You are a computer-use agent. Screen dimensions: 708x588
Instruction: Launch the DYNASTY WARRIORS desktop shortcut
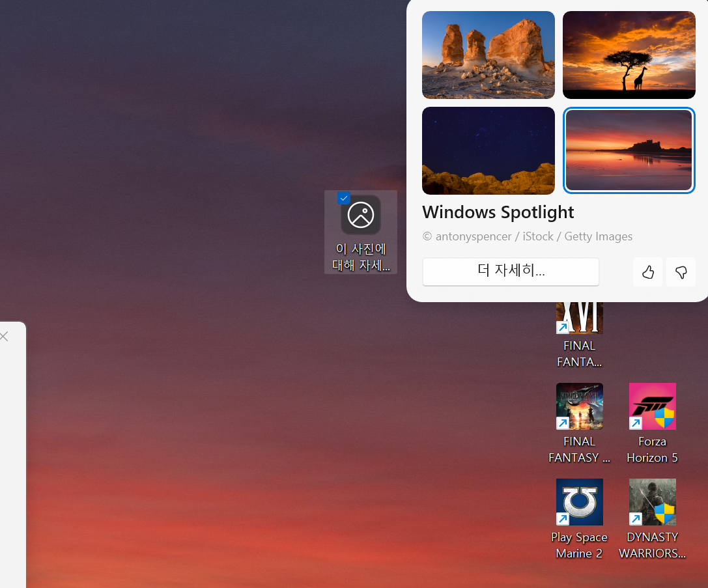coord(652,501)
